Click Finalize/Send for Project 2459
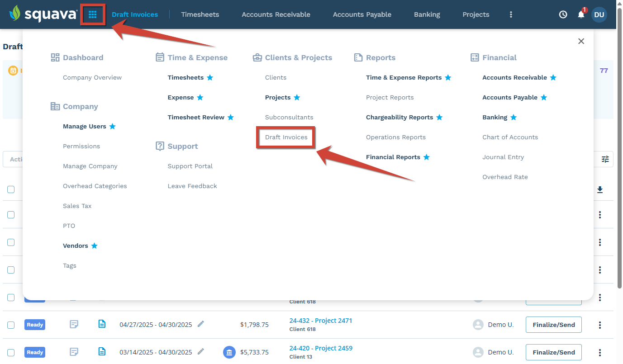 pyautogui.click(x=554, y=352)
